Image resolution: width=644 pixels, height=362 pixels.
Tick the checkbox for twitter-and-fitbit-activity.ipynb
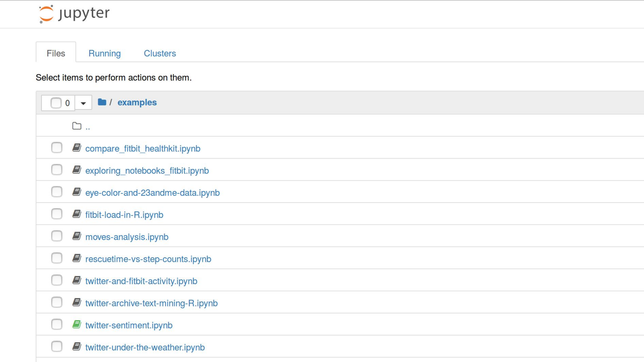tap(57, 280)
